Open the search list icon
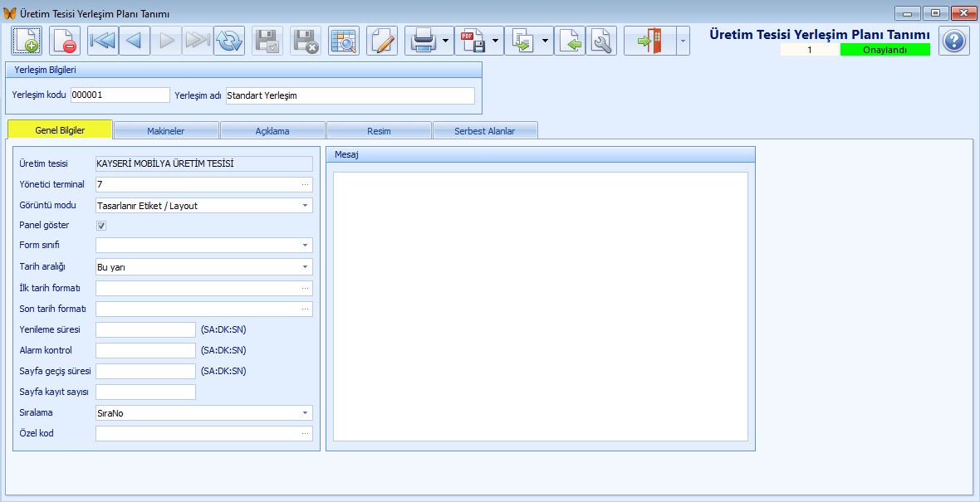 [x=344, y=41]
